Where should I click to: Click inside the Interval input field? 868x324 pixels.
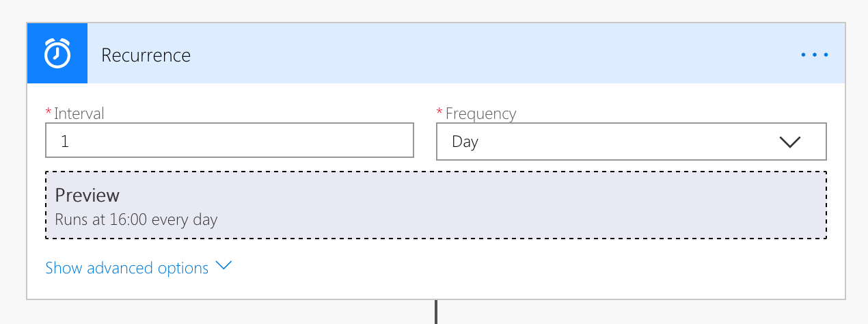[230, 141]
